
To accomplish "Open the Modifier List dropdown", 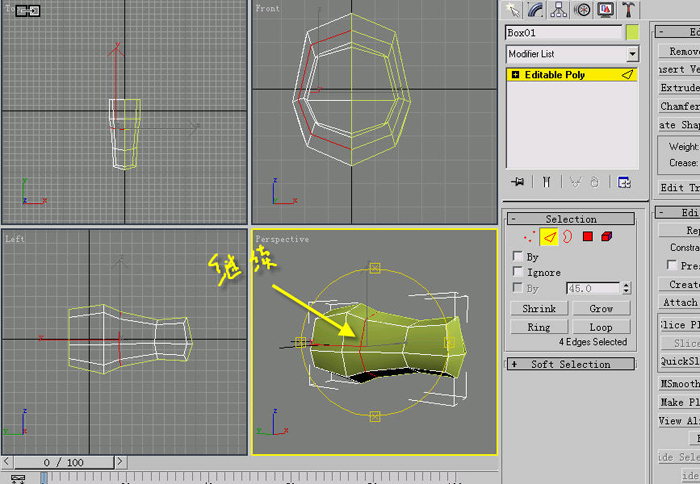I will tap(632, 54).
